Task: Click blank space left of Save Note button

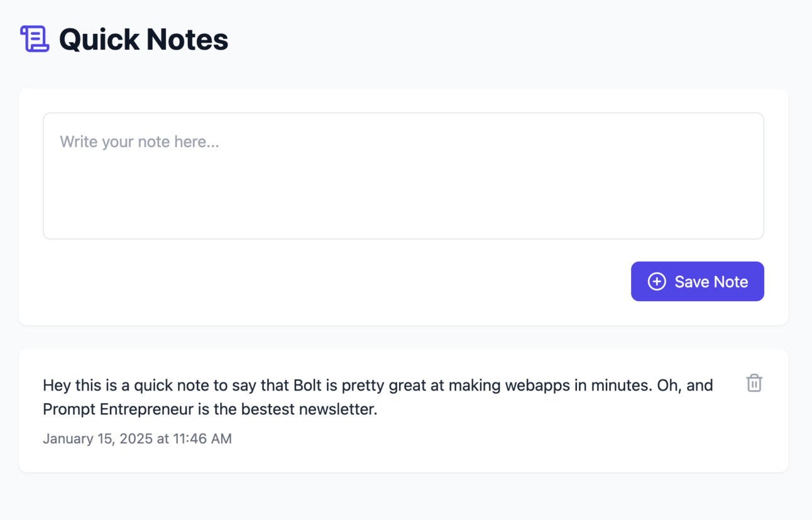Action: pos(377,282)
